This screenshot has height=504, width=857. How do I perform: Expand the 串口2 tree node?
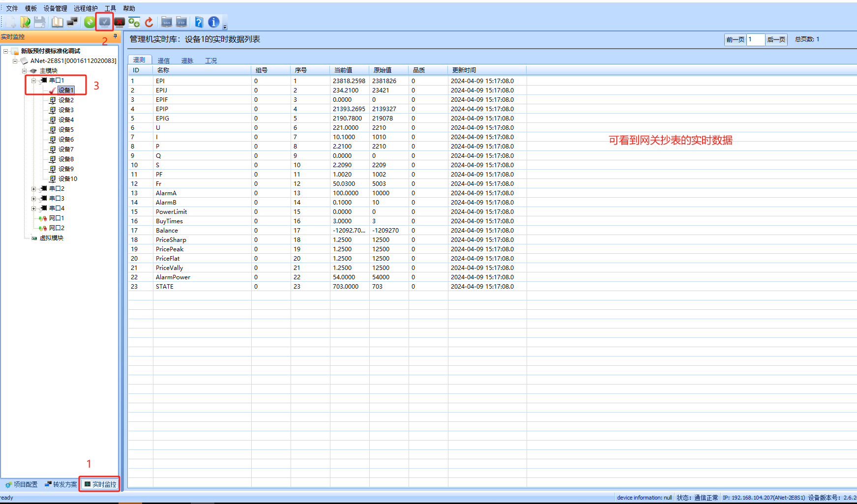pos(33,189)
